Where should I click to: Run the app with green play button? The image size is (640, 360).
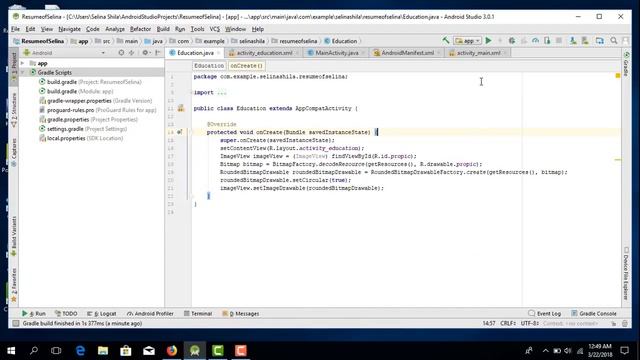(x=488, y=41)
